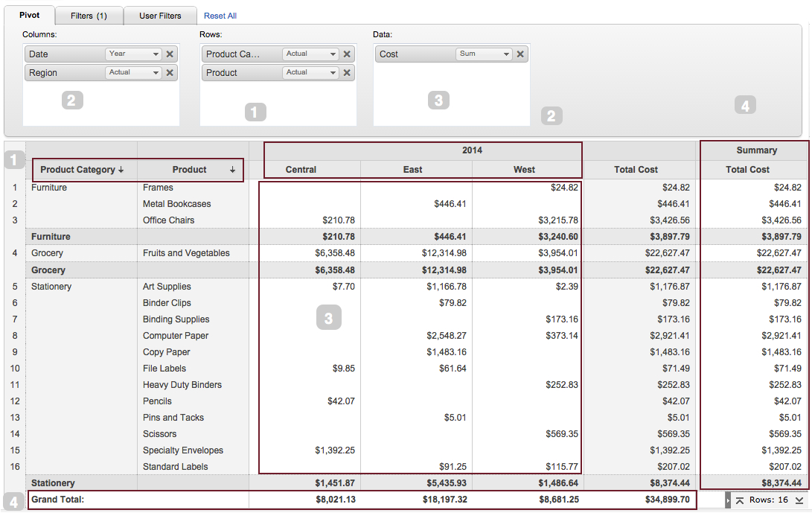
Task: Remove the Cost field from Data
Action: [520, 54]
